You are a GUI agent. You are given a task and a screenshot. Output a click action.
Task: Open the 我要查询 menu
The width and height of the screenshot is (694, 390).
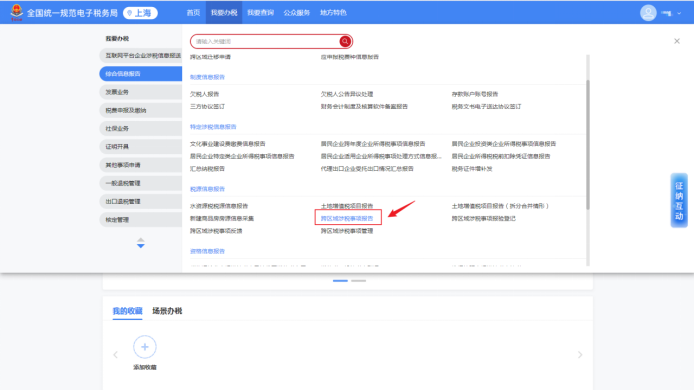[x=260, y=12]
